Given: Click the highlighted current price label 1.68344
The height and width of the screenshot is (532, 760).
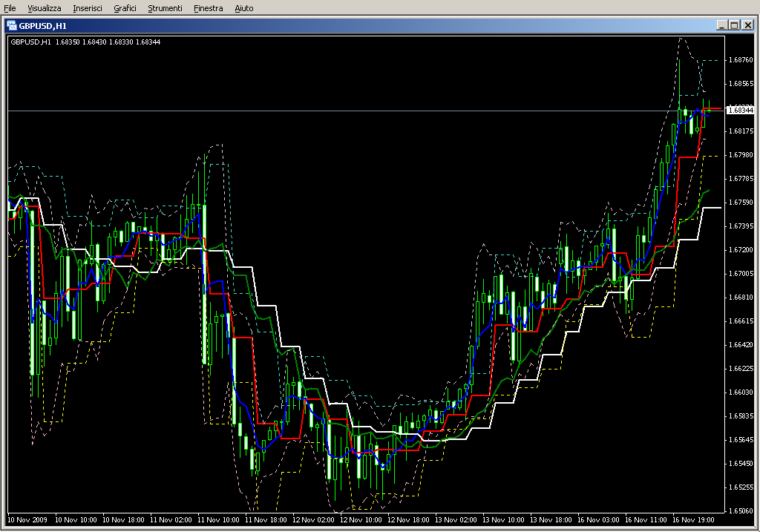Looking at the screenshot, I should pyautogui.click(x=741, y=111).
